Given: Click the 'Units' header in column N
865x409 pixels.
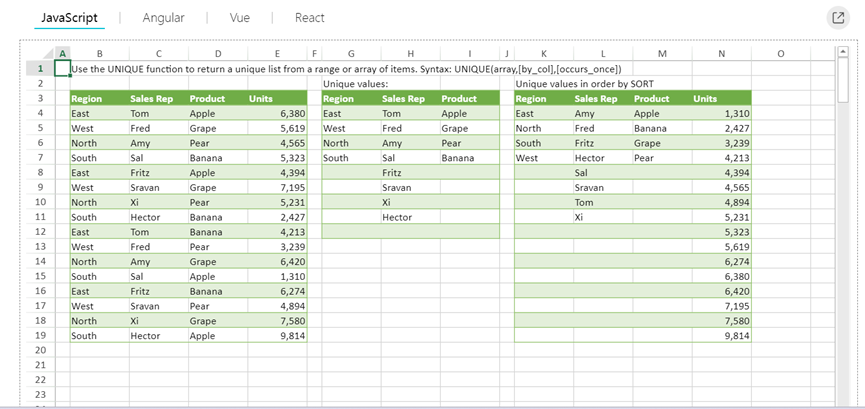Looking at the screenshot, I should click(x=722, y=99).
